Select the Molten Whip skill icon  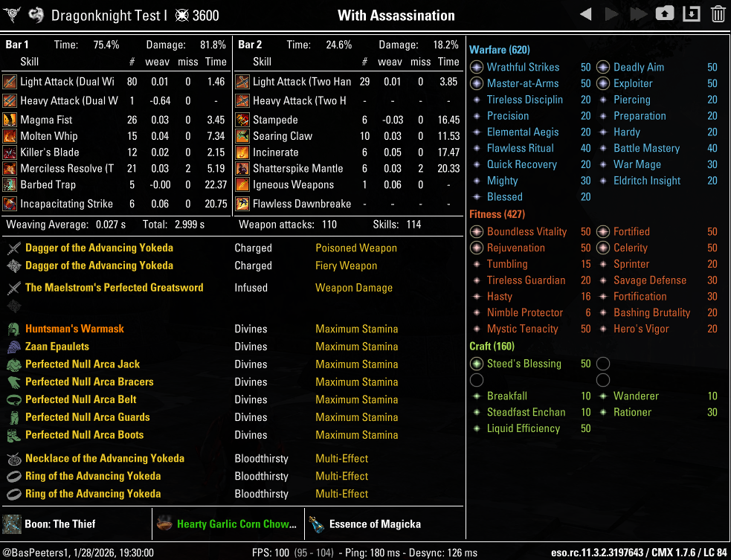tap(10, 136)
